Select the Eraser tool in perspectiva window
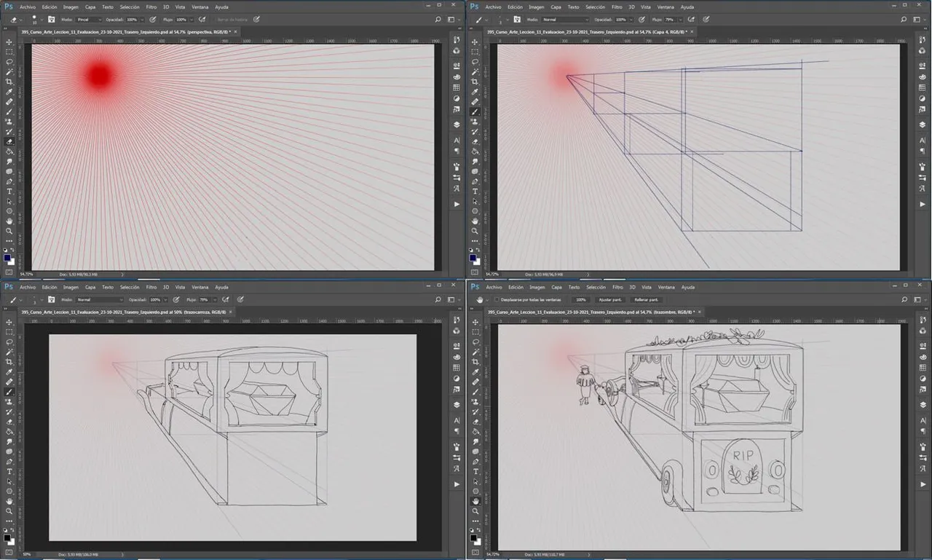Viewport: 932px width, 560px height. click(x=9, y=141)
